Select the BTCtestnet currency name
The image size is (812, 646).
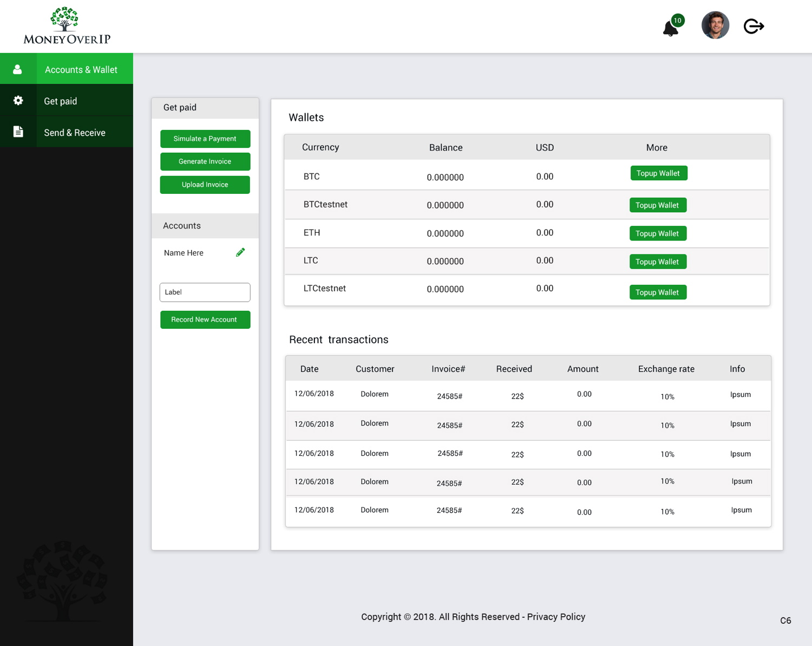tap(325, 204)
